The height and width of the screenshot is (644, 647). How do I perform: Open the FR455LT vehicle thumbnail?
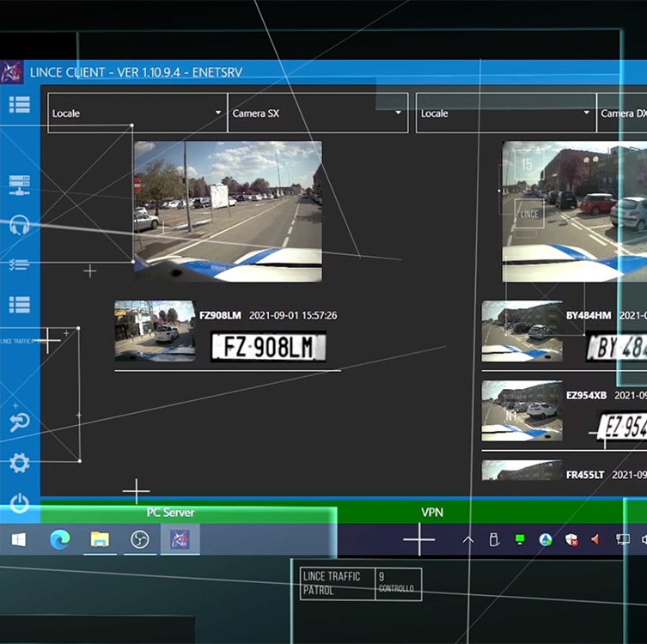tap(522, 470)
